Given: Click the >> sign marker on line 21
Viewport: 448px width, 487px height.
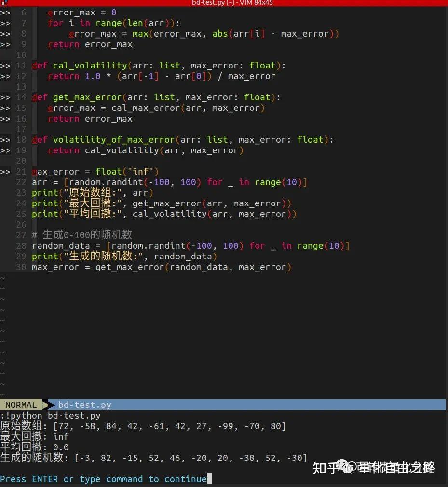Looking at the screenshot, I should pyautogui.click(x=5, y=172).
